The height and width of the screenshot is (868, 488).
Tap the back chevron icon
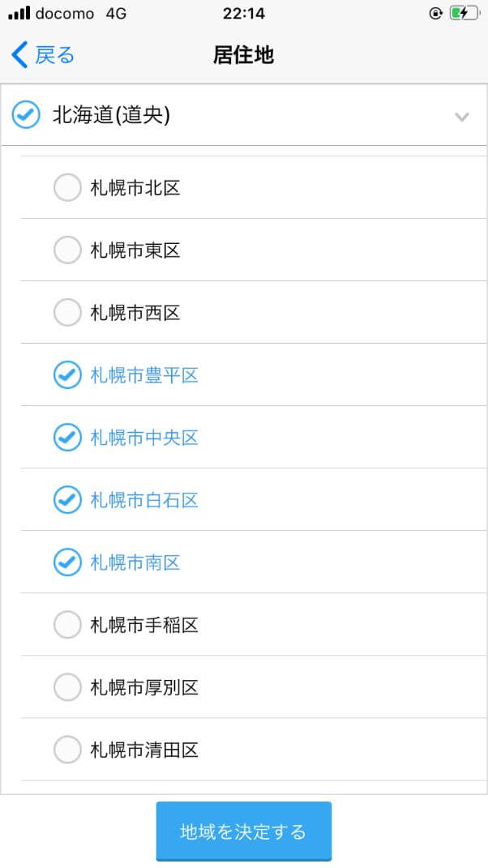click(x=19, y=55)
